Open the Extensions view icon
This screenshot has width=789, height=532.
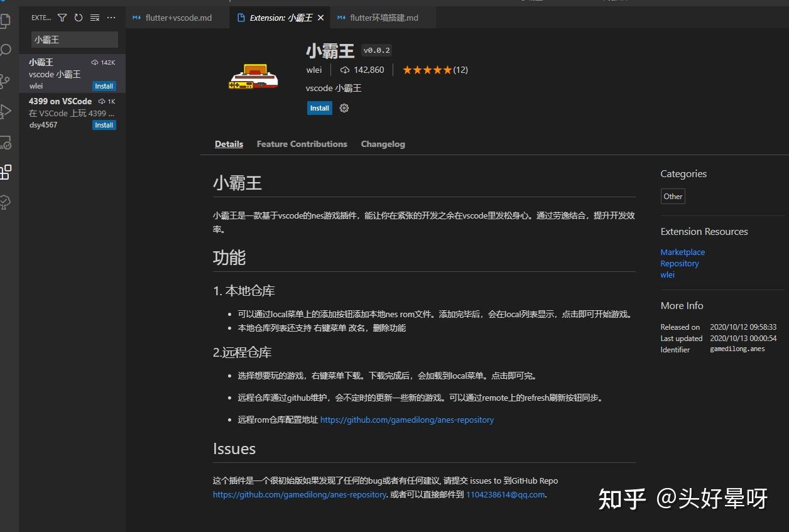[6, 172]
